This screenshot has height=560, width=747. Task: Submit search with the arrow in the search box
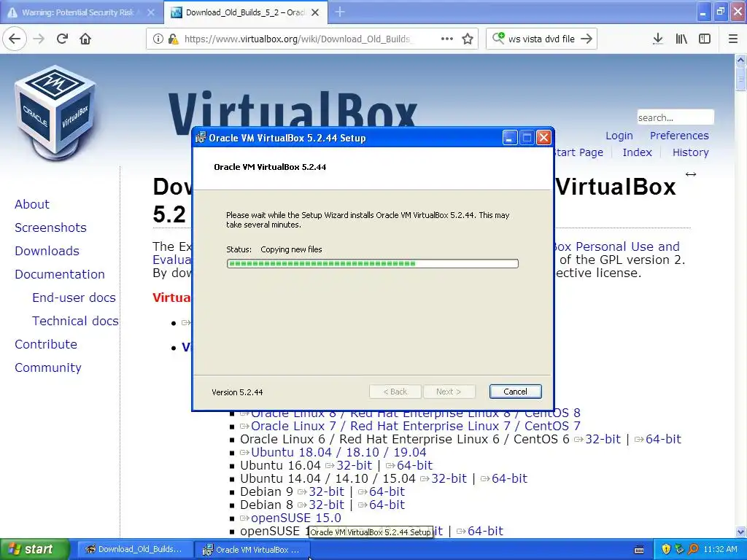587,39
